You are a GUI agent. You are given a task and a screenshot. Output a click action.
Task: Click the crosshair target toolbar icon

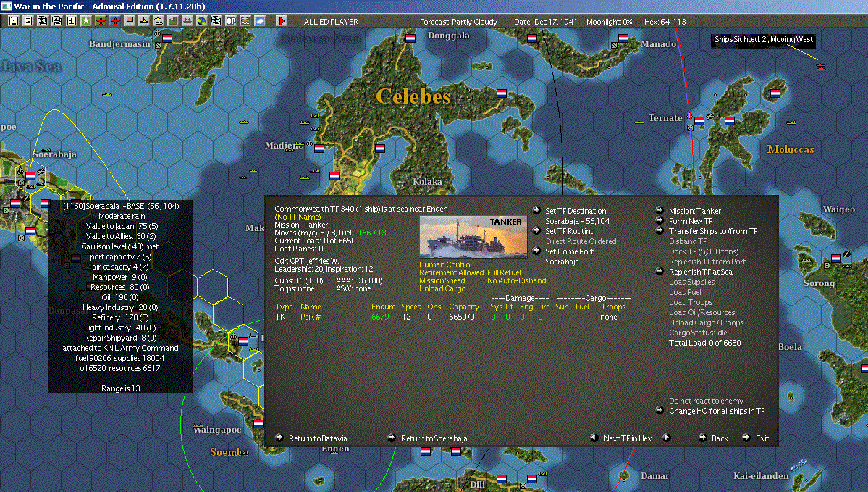(216, 21)
